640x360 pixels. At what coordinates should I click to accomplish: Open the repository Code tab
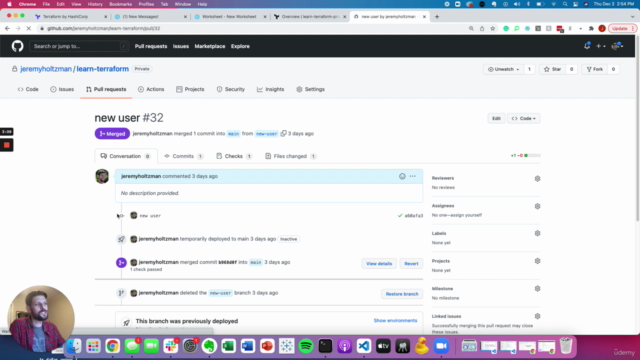pos(28,89)
